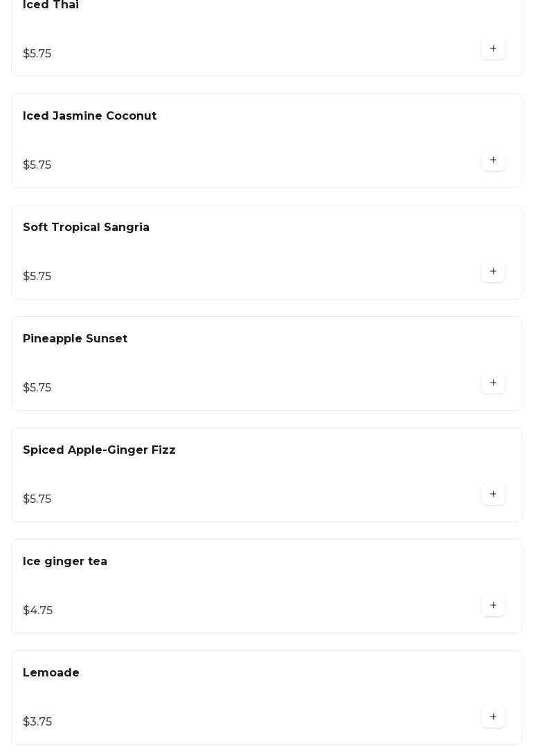
Task: Tap the plus icon for Lemoade
Action: point(493,717)
